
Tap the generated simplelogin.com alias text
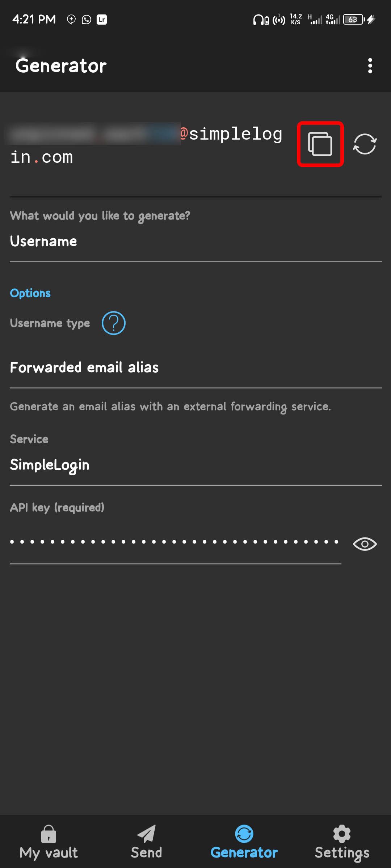(x=145, y=145)
